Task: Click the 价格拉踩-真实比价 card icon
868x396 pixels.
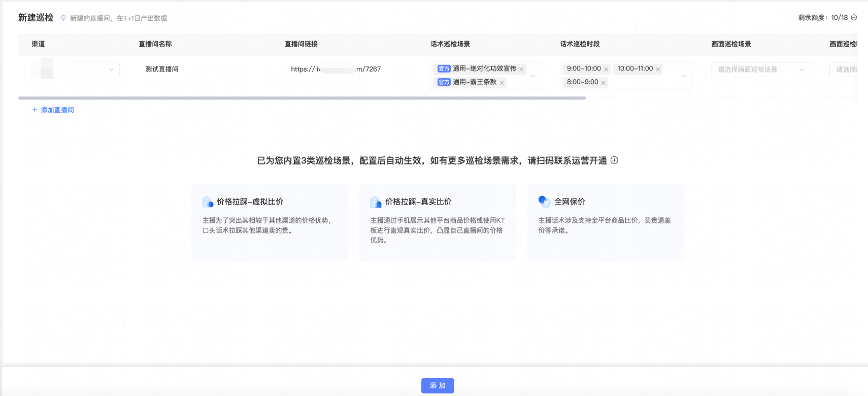Action: click(x=376, y=202)
